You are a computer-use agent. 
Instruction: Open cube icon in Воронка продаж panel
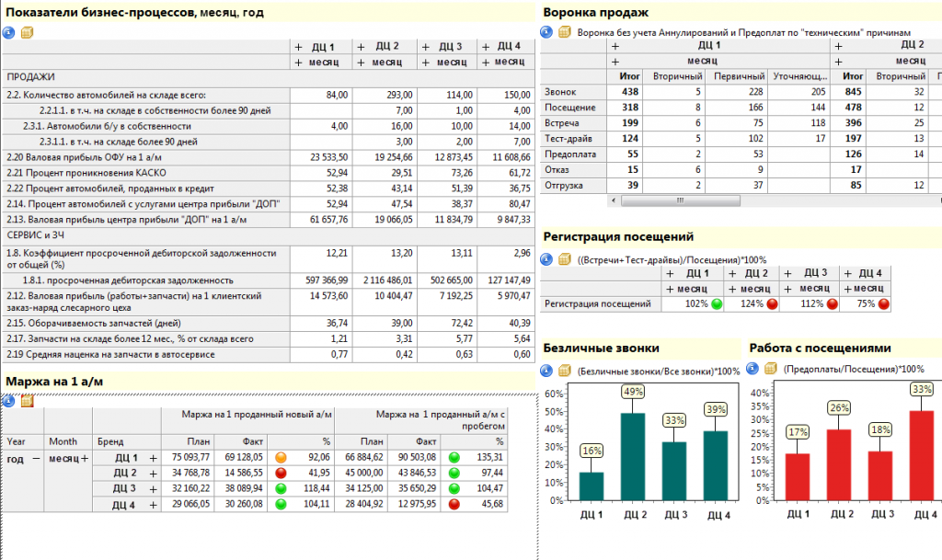coord(565,32)
